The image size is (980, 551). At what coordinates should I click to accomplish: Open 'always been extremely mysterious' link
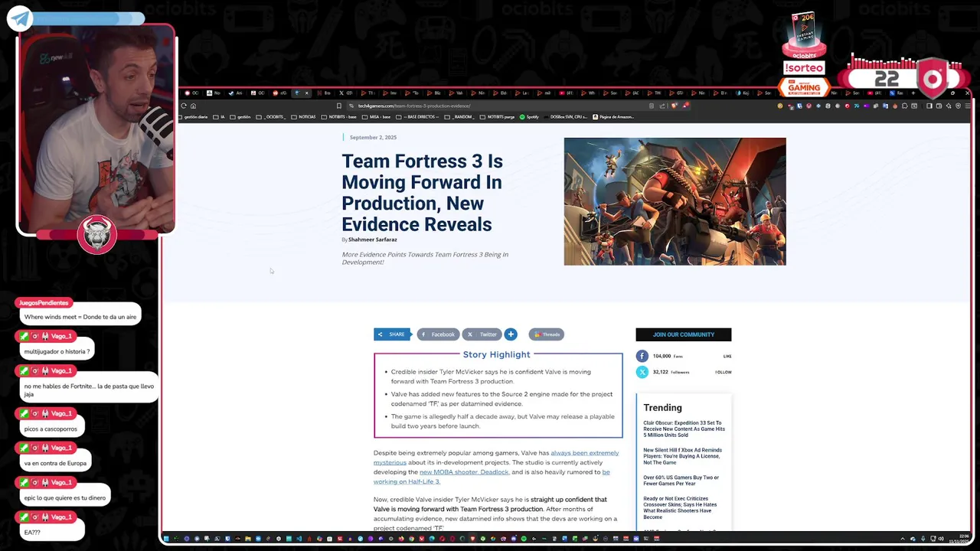click(496, 458)
